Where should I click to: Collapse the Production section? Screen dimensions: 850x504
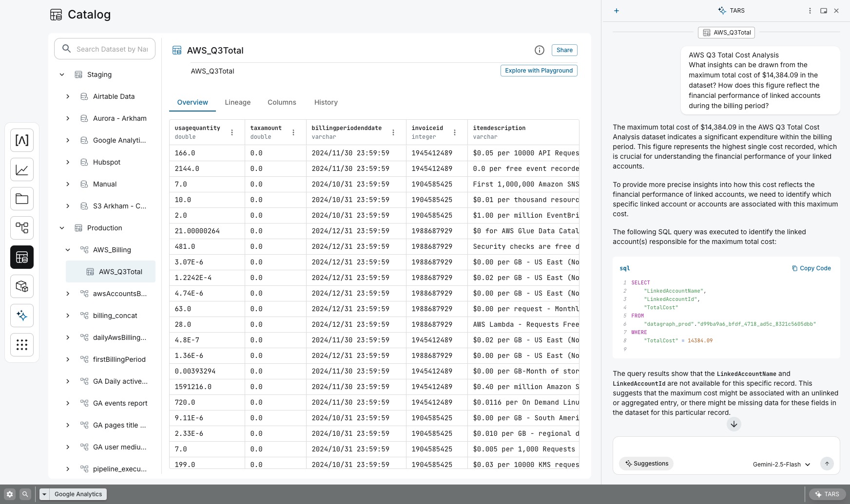[62, 228]
